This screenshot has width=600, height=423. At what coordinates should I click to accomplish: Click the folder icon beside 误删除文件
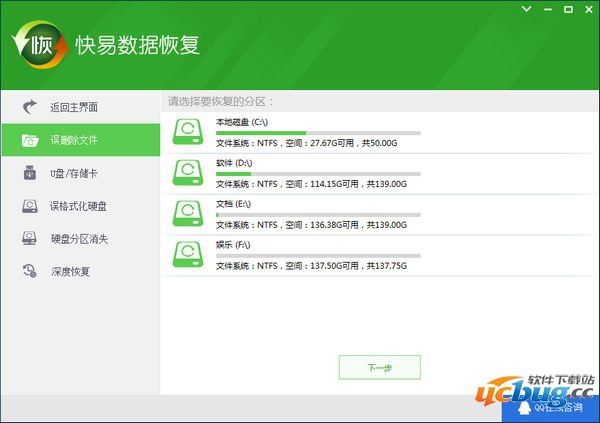pyautogui.click(x=30, y=140)
